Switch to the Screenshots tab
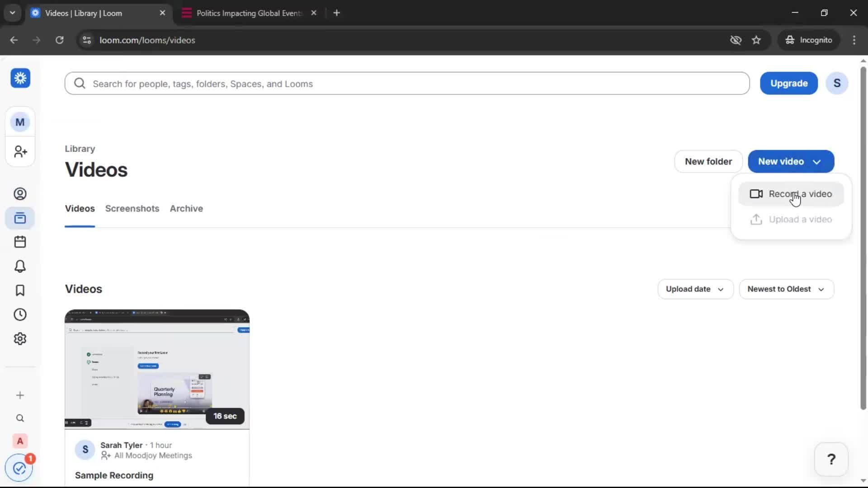This screenshot has height=488, width=868. pyautogui.click(x=132, y=208)
